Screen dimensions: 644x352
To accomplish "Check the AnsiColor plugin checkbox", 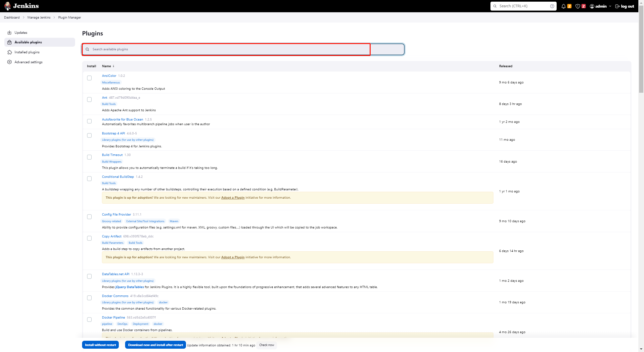I will pos(89,78).
